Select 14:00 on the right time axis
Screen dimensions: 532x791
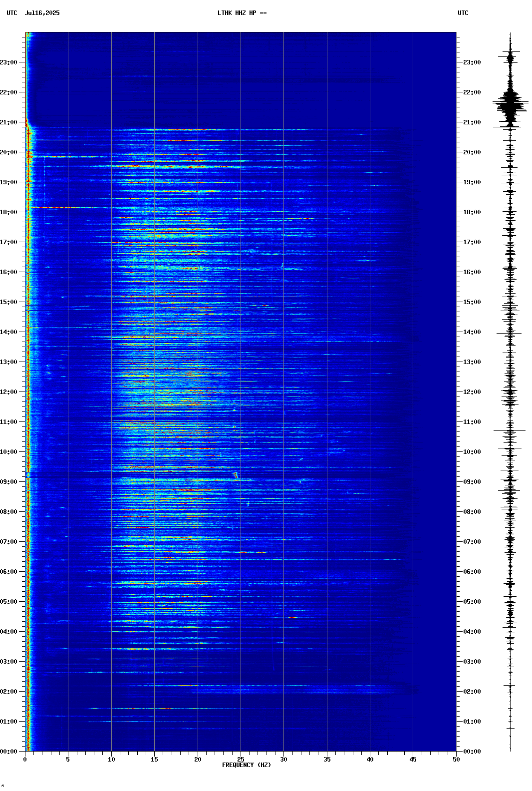click(x=472, y=332)
